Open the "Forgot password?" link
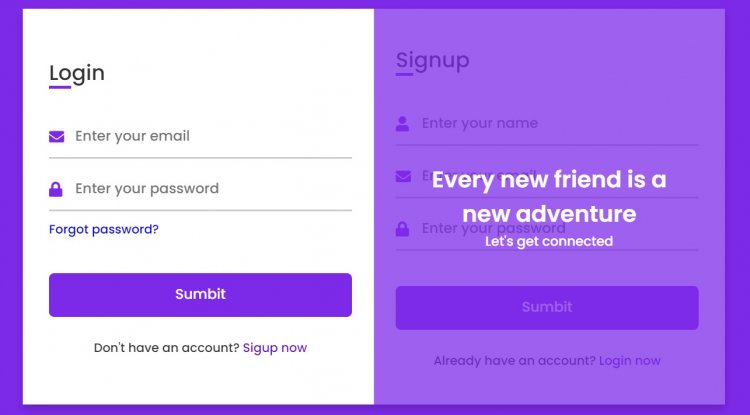 [104, 229]
